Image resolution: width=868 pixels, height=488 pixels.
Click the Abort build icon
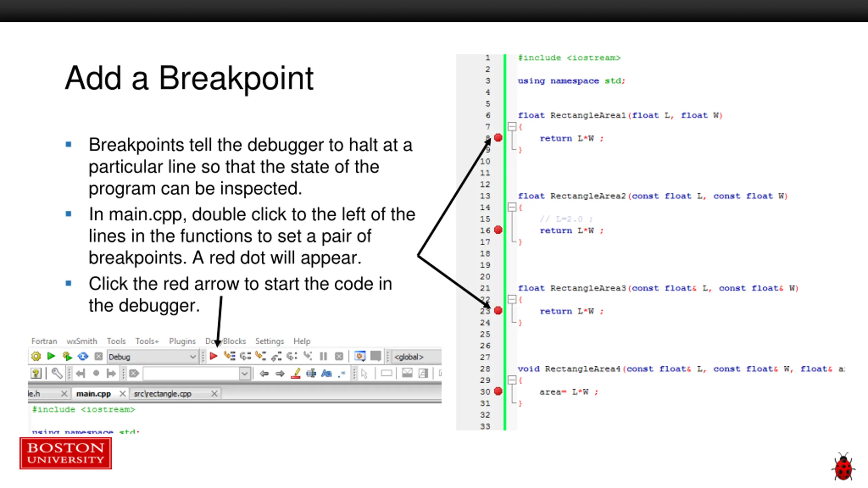coord(98,356)
